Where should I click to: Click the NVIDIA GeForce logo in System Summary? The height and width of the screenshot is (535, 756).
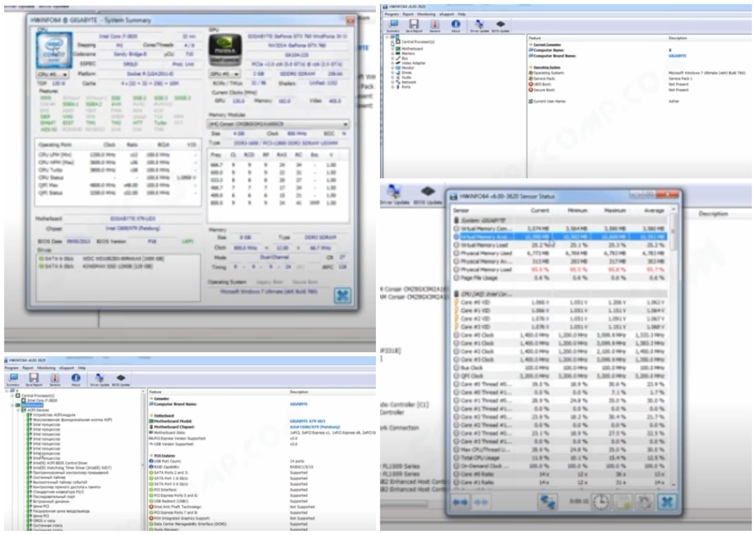225,50
